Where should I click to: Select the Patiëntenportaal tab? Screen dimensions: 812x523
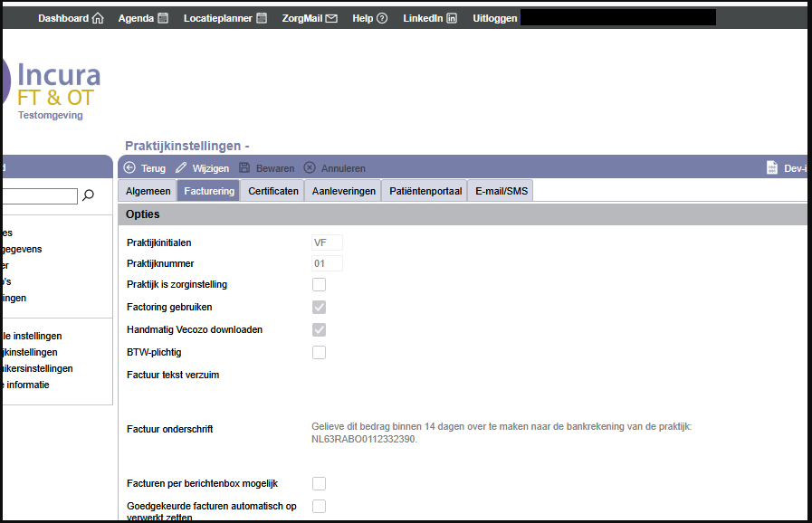click(x=425, y=191)
